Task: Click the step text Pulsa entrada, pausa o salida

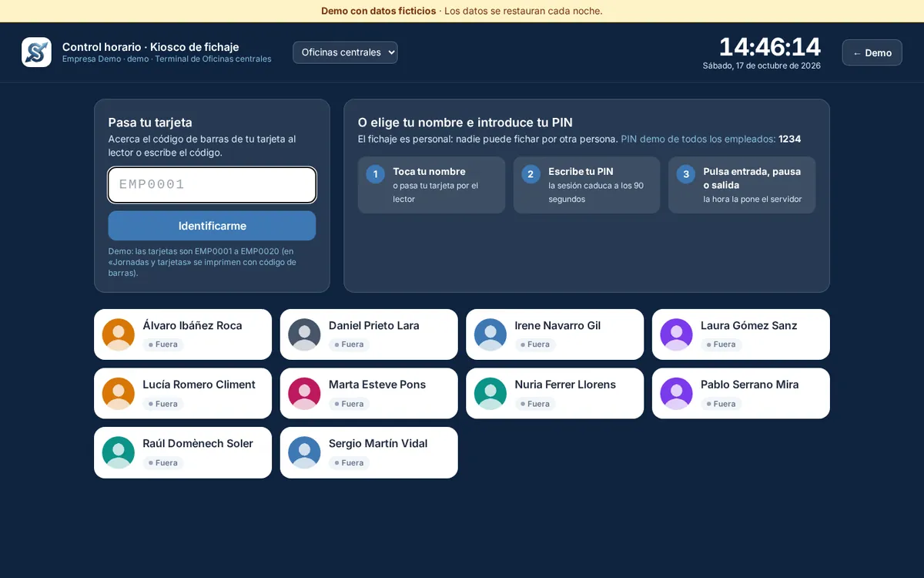Action: pyautogui.click(x=752, y=178)
